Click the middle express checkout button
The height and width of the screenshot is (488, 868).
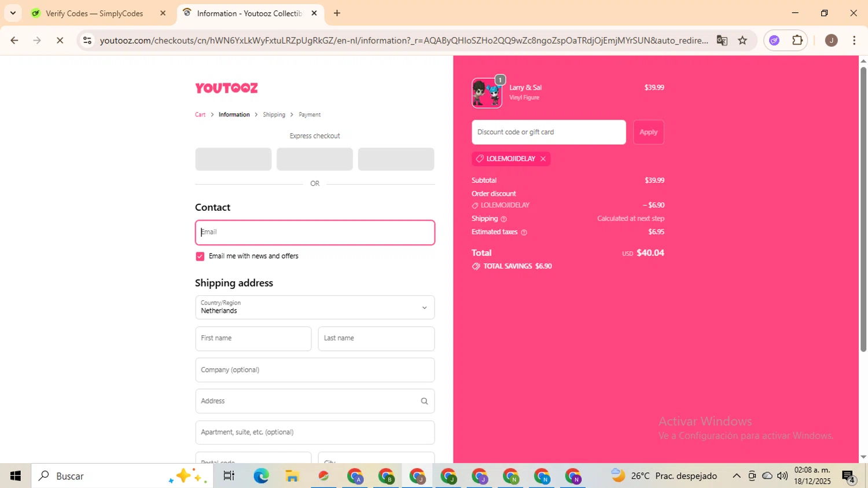315,159
